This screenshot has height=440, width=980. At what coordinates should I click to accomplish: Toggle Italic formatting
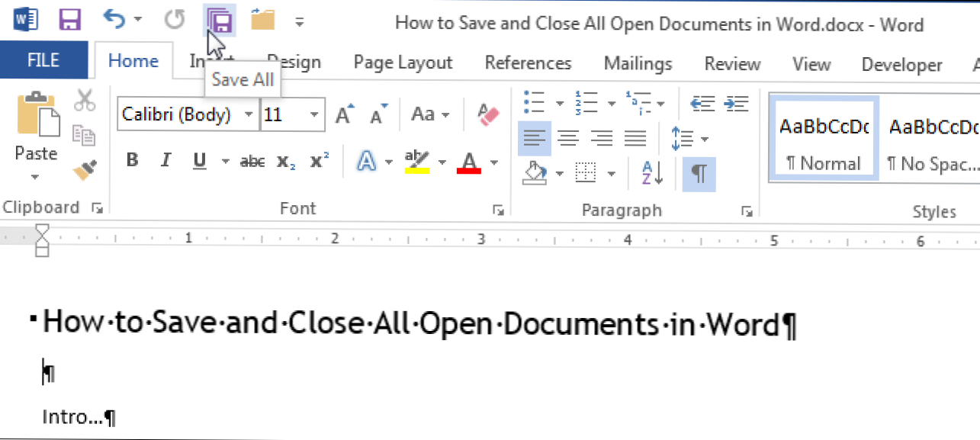pos(165,160)
